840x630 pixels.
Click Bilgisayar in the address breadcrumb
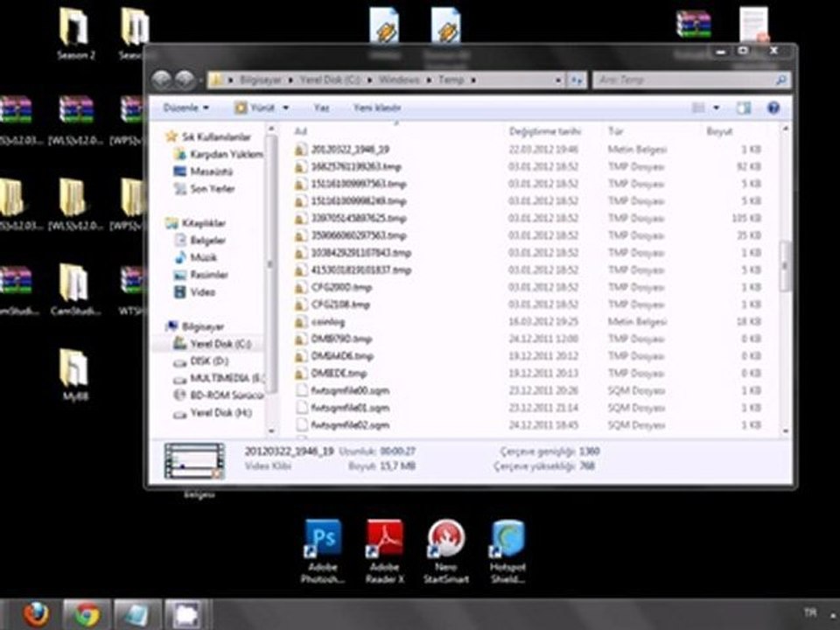tap(261, 80)
